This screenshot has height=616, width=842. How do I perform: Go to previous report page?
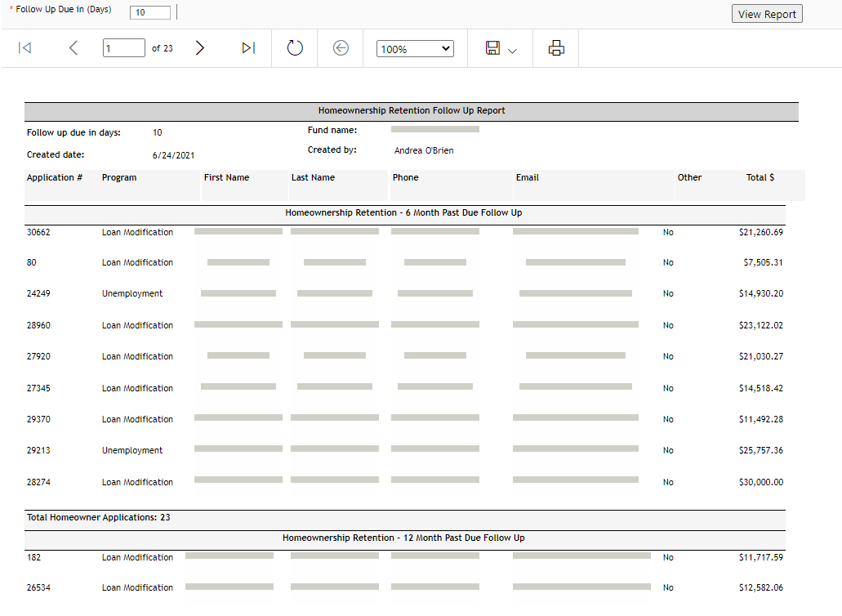click(x=74, y=48)
